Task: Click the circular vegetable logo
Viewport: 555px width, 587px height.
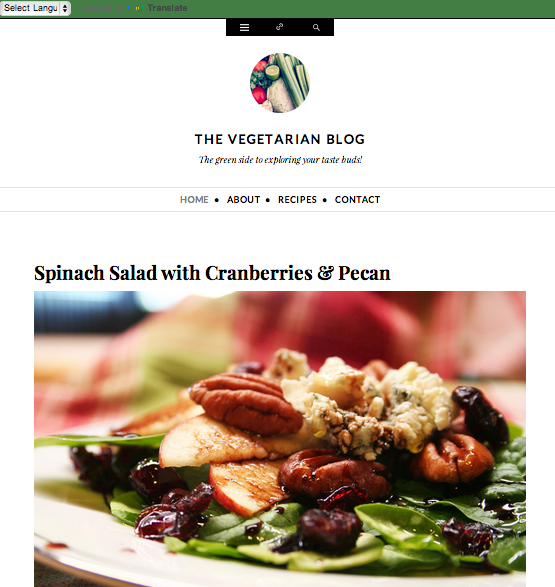Action: point(280,83)
